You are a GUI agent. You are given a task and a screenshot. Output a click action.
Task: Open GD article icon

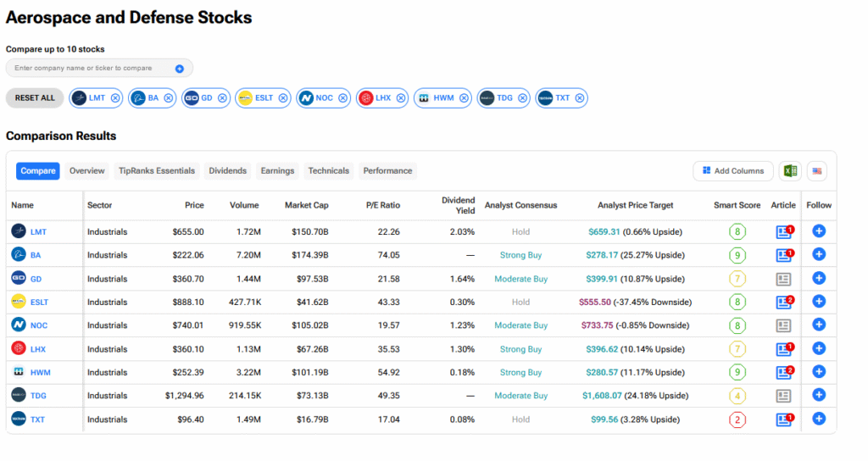coord(783,280)
